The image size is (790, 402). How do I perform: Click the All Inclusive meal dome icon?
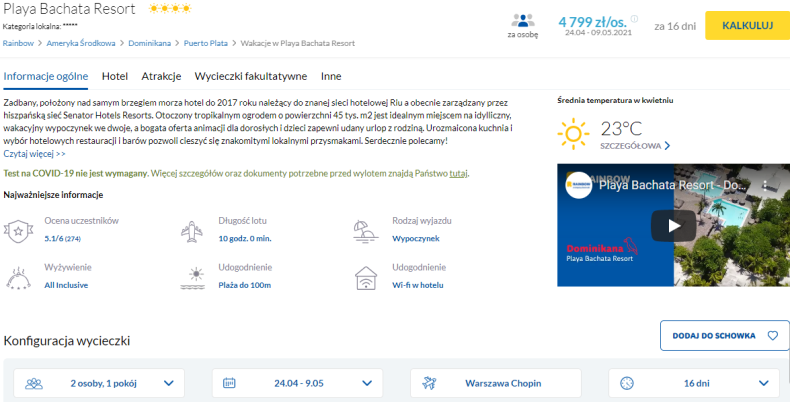(18, 278)
